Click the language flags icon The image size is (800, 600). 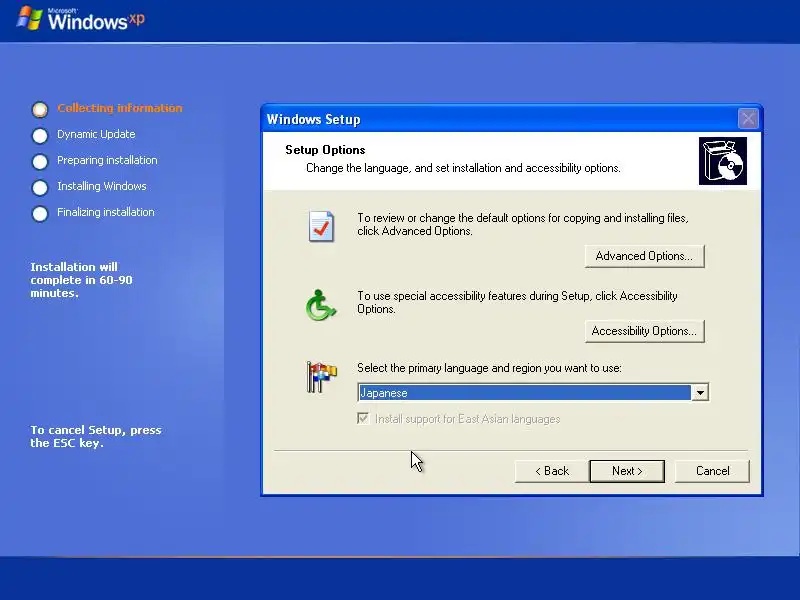[321, 377]
